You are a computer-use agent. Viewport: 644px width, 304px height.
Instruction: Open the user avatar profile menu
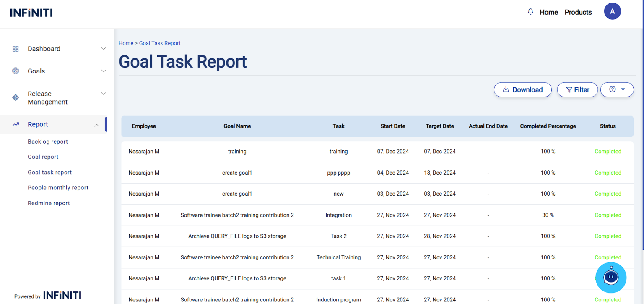[612, 11]
